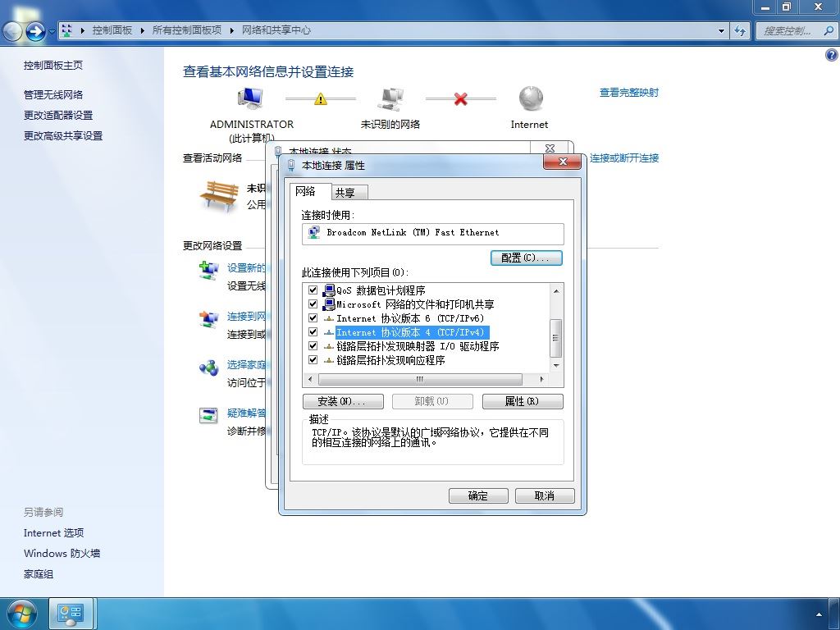This screenshot has height=630, width=840.
Task: Select Internet 协议版本 4 (TCP/IPv4) item
Action: tap(411, 332)
